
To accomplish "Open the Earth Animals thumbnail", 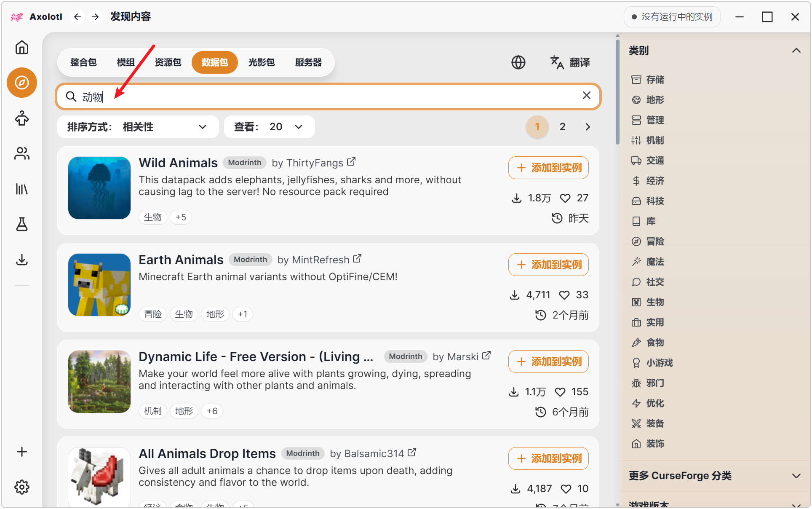I will coord(99,285).
